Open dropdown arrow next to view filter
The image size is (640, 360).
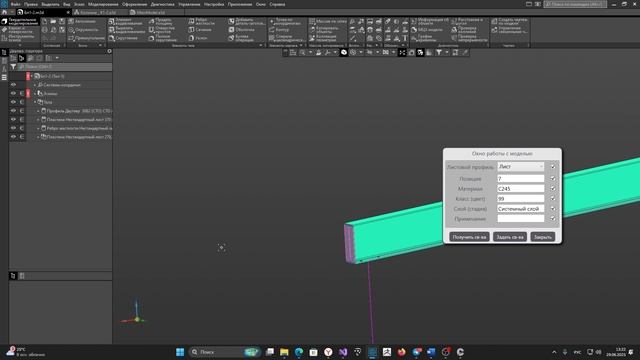pyautogui.click(x=447, y=52)
